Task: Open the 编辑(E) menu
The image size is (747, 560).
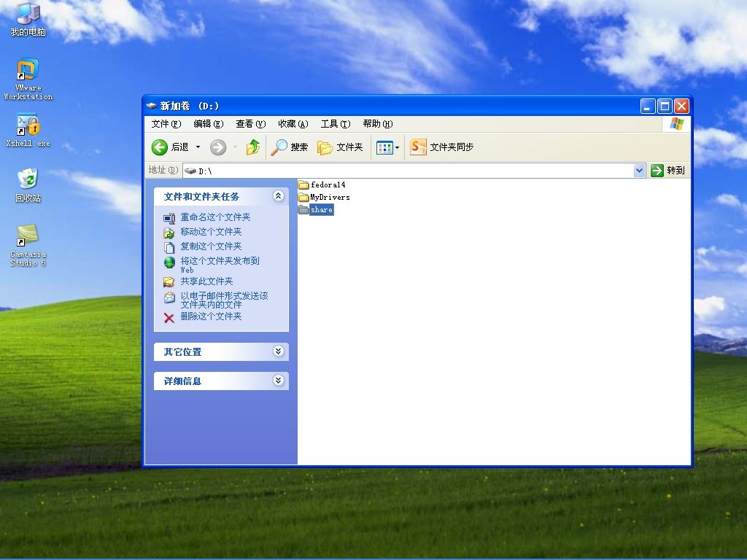Action: click(209, 124)
